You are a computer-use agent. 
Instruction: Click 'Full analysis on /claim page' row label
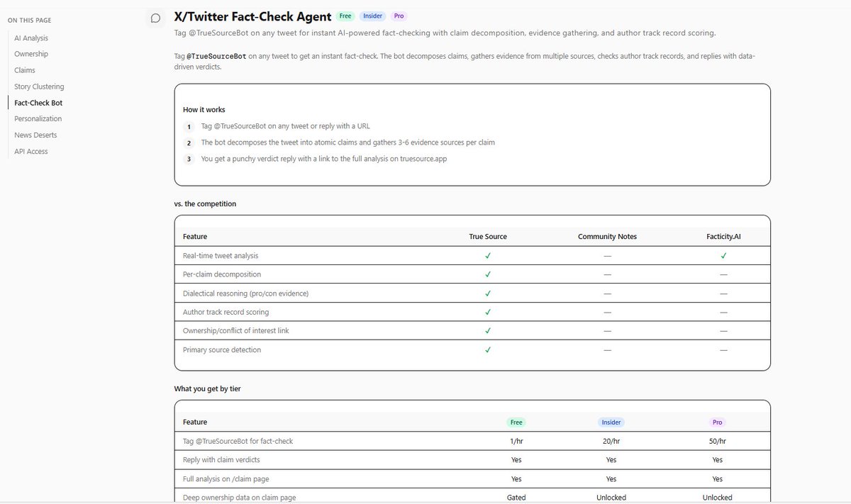tap(226, 478)
